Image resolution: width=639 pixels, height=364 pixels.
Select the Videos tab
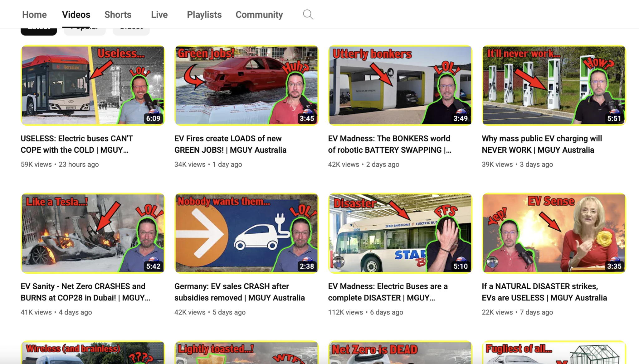(76, 14)
